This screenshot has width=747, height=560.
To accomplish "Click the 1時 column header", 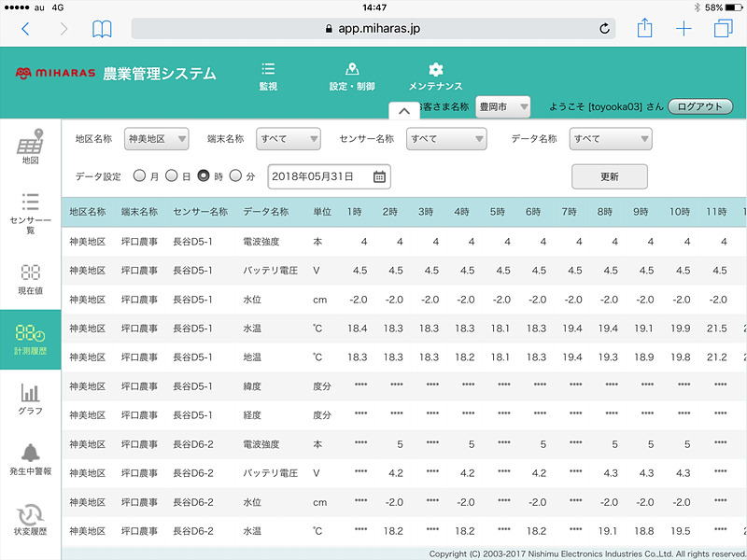I will tap(355, 212).
